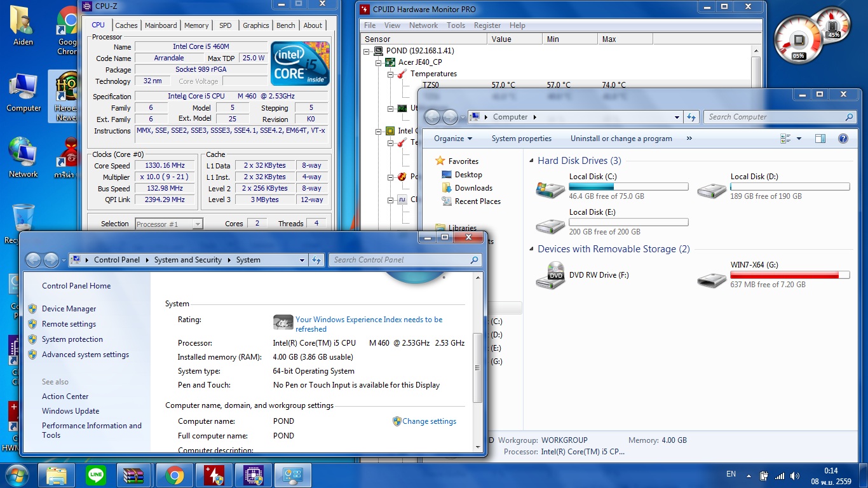868x488 pixels.
Task: Open the EN language indicator
Action: pyautogui.click(x=731, y=474)
